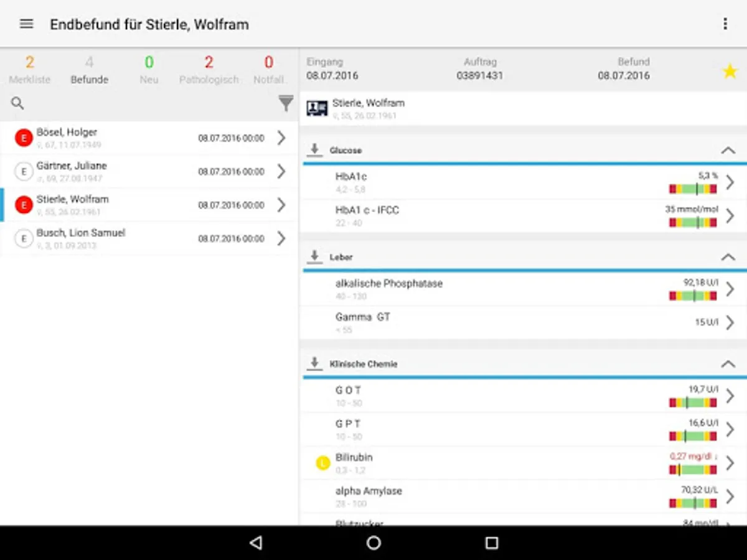This screenshot has height=560, width=747.
Task: Open G O T details arrow
Action: click(x=730, y=396)
